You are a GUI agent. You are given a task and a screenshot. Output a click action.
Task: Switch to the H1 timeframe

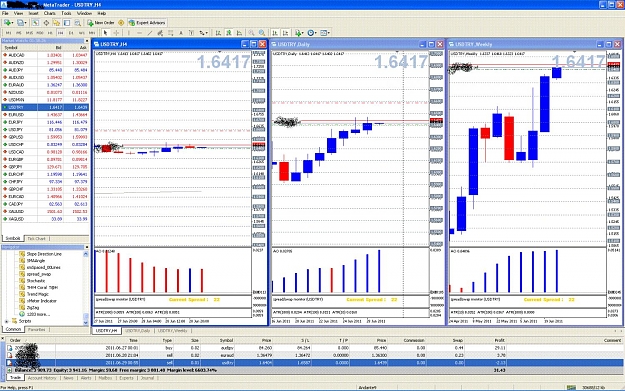(50, 33)
